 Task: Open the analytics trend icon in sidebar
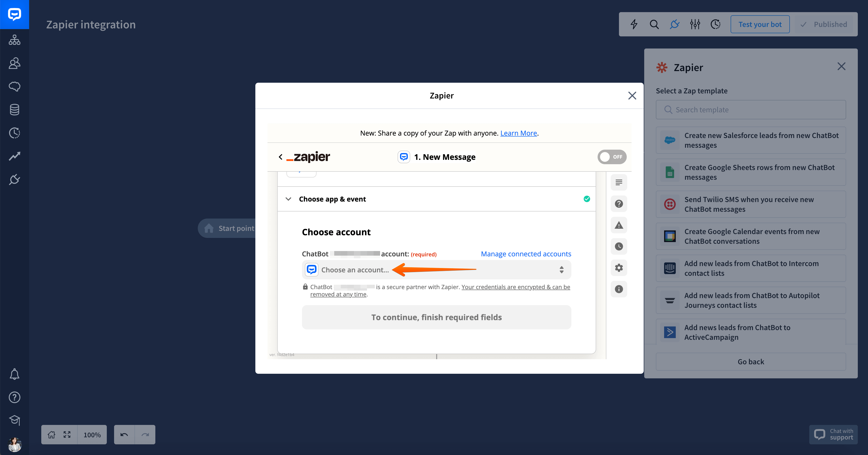pyautogui.click(x=15, y=156)
